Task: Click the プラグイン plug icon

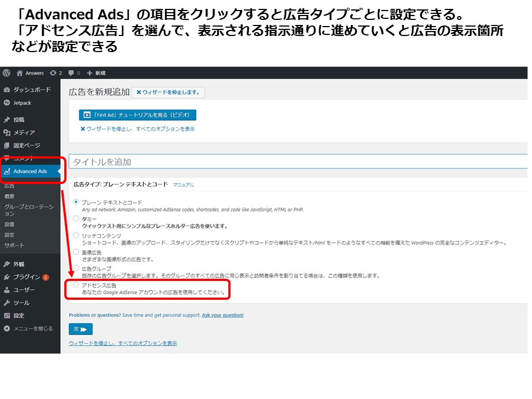Action: [x=7, y=277]
